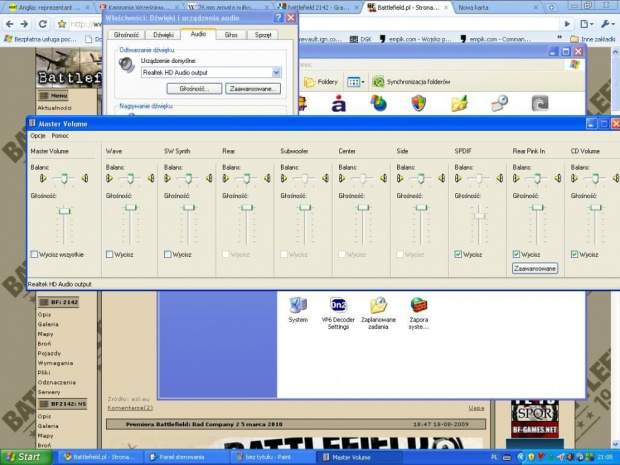Open Wymagania link in sidebar
This screenshot has width=620, height=465.
(x=55, y=363)
